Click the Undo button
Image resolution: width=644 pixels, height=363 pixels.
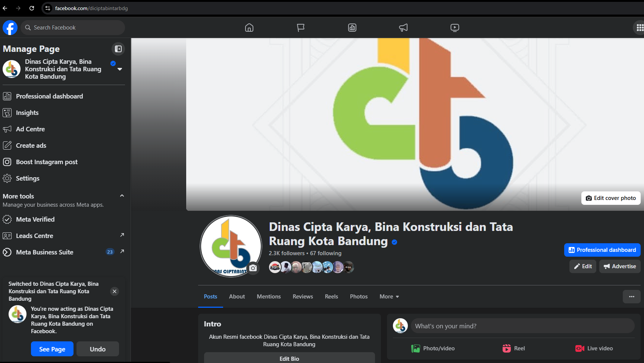(98, 349)
